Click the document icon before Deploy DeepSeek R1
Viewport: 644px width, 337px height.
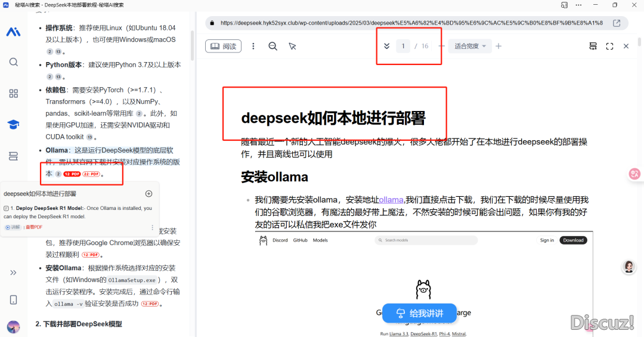[6, 208]
